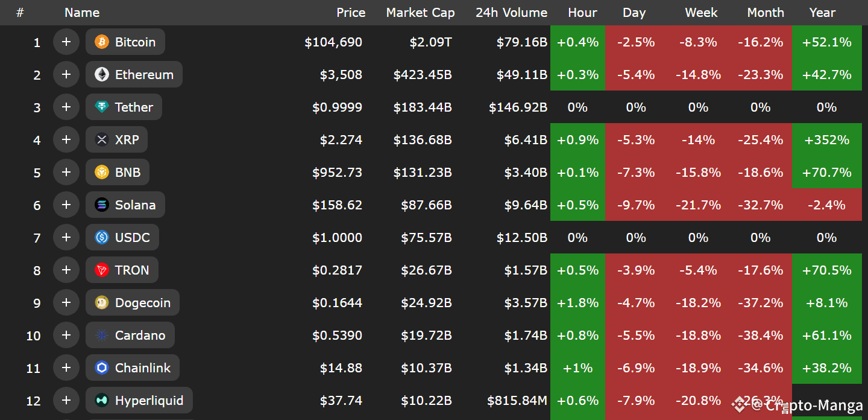Sort by the 24h Volume column header
Screen dimensions: 868x420
click(511, 13)
